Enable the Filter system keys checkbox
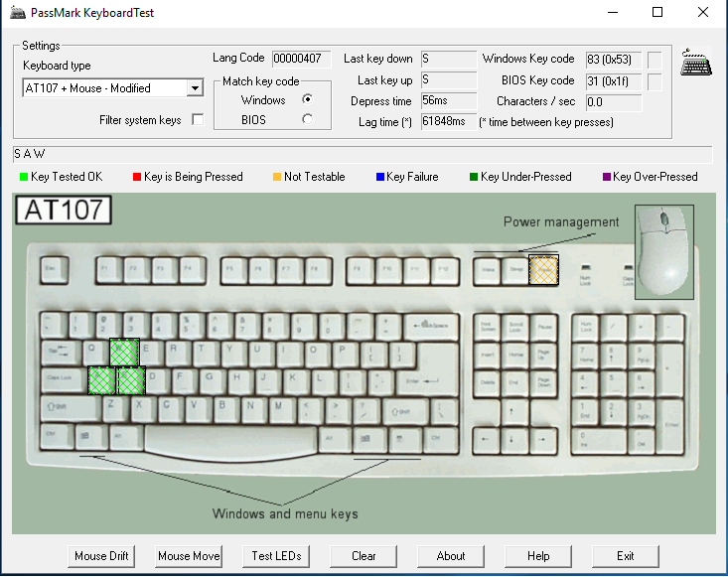 pyautogui.click(x=198, y=120)
